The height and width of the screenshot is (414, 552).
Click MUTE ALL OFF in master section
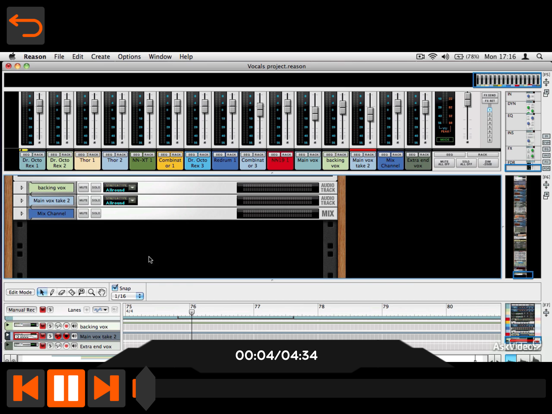[x=444, y=163]
